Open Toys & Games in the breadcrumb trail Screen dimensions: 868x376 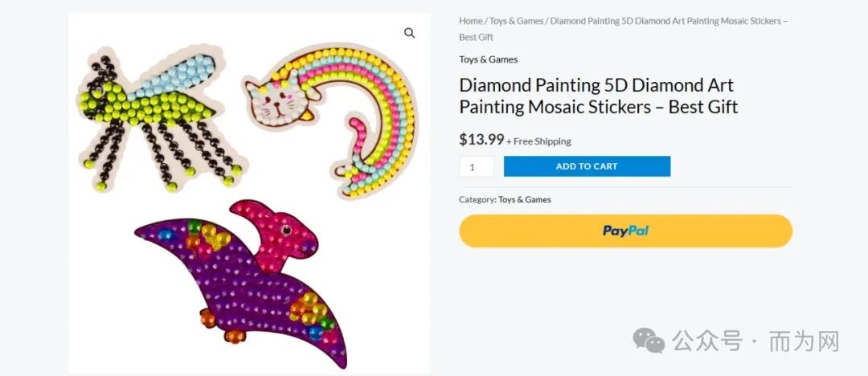[x=515, y=21]
